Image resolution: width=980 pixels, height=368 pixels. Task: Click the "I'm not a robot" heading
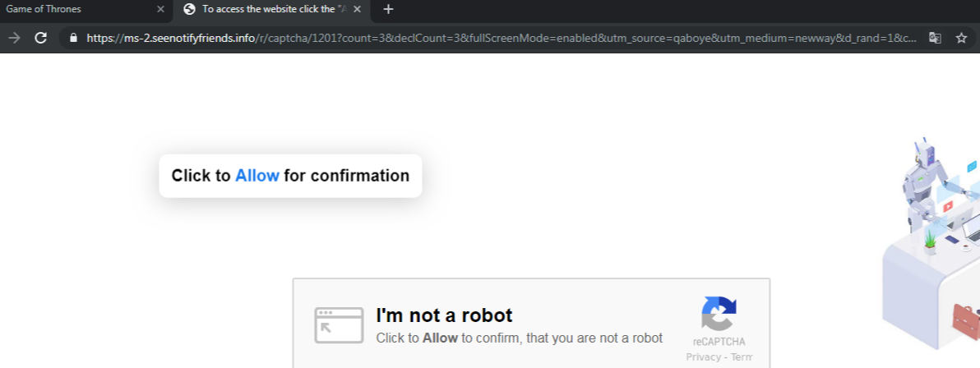point(444,315)
